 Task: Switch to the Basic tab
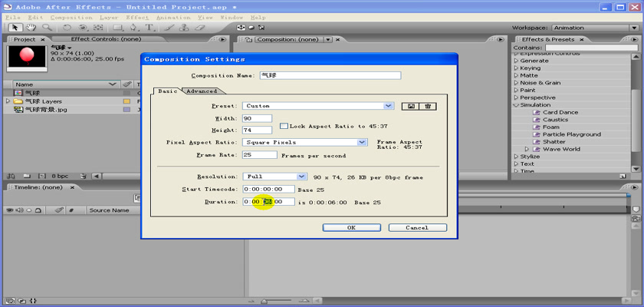point(168,91)
